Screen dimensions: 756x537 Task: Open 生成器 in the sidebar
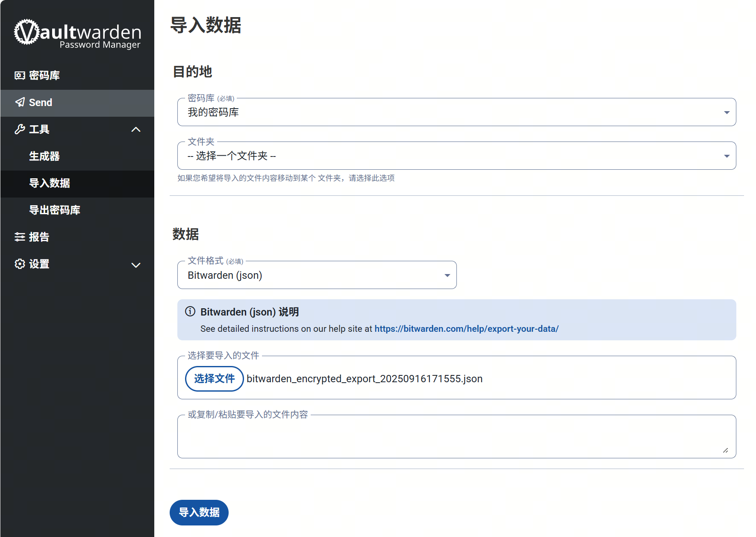[x=44, y=156]
